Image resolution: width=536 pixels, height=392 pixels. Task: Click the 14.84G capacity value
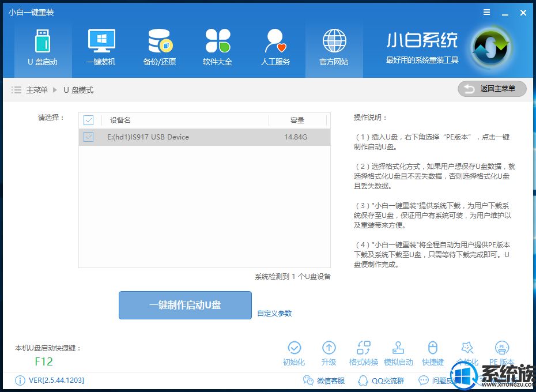[x=295, y=137]
